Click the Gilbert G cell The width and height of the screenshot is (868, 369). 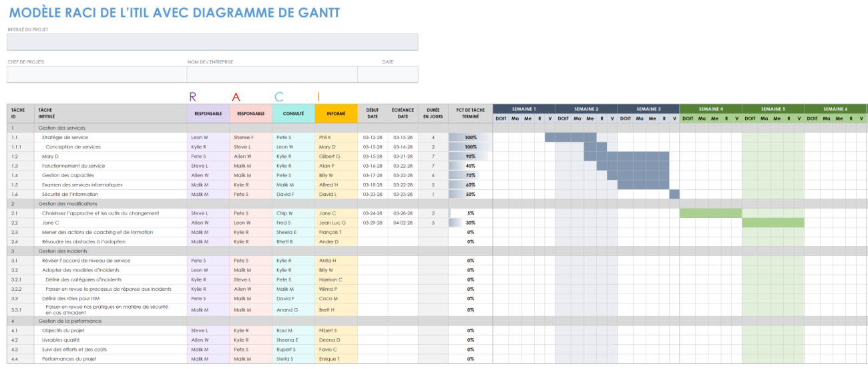tap(336, 156)
